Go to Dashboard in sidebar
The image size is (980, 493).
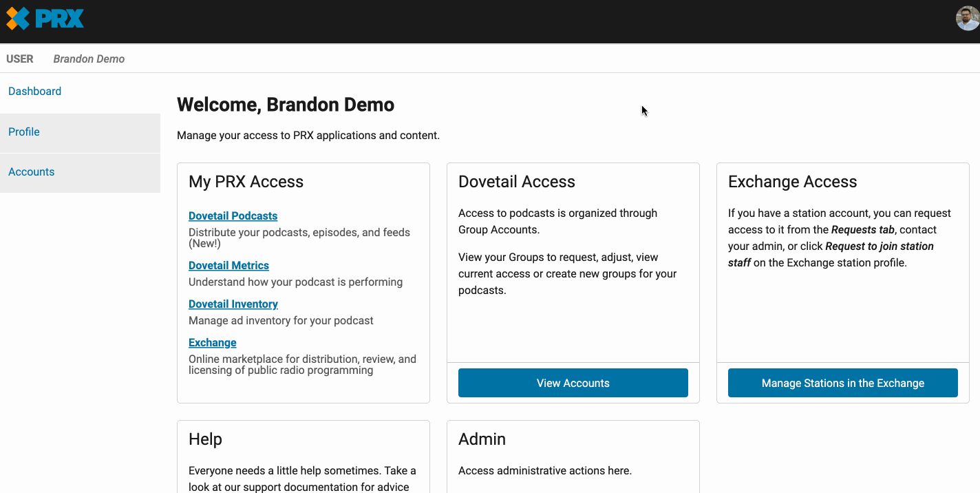click(x=34, y=92)
